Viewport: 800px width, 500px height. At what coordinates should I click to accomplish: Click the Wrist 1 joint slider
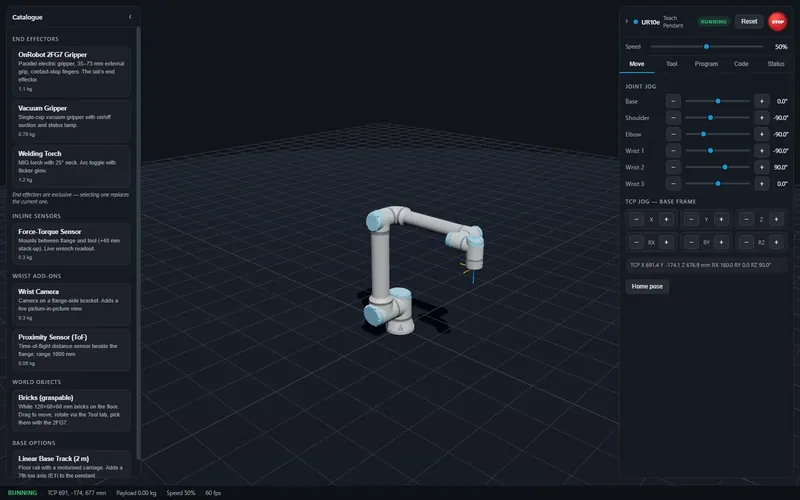coord(718,151)
